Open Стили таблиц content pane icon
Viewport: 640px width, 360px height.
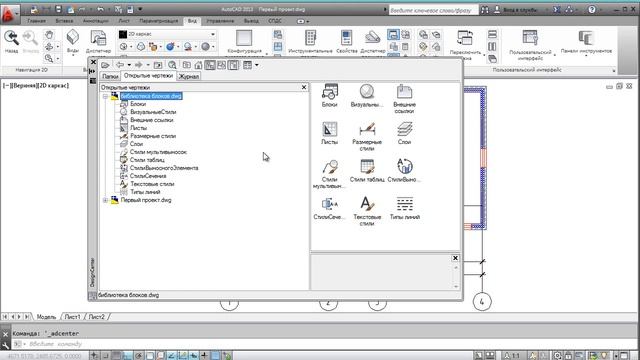point(367,171)
